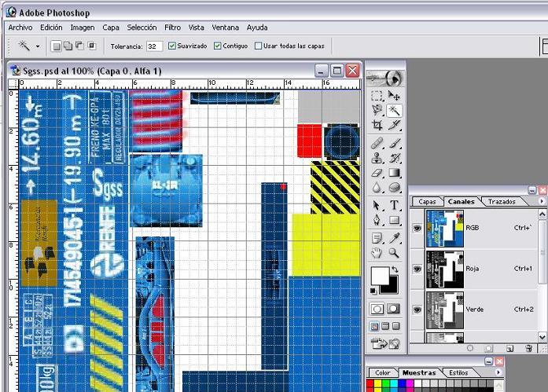This screenshot has height=392, width=548.
Task: Open the Filtro menu
Action: click(172, 27)
